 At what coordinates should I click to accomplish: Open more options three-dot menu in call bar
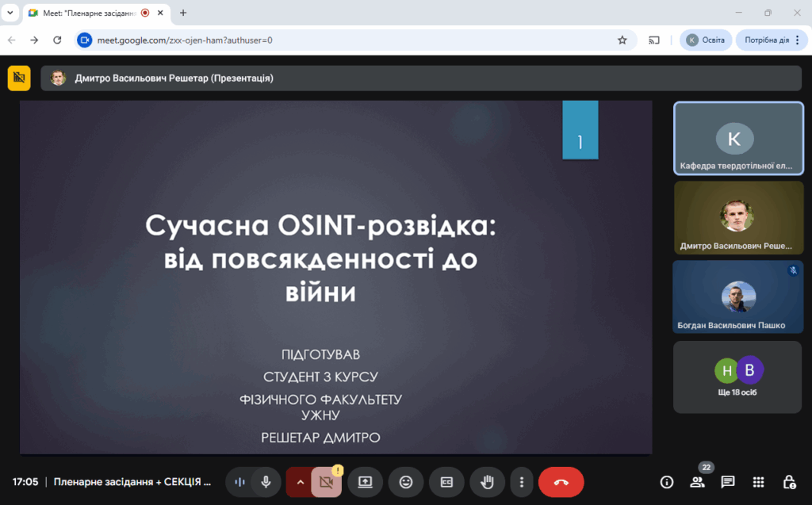[521, 482]
